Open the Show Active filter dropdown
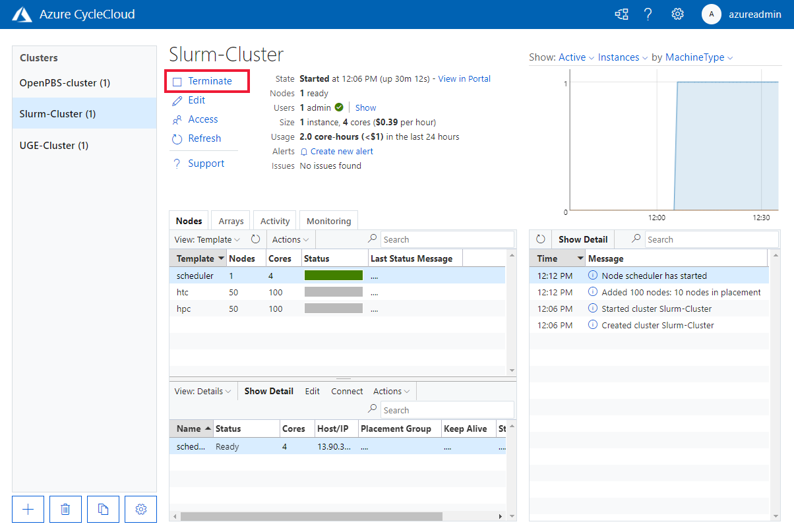The image size is (794, 532). coord(572,57)
